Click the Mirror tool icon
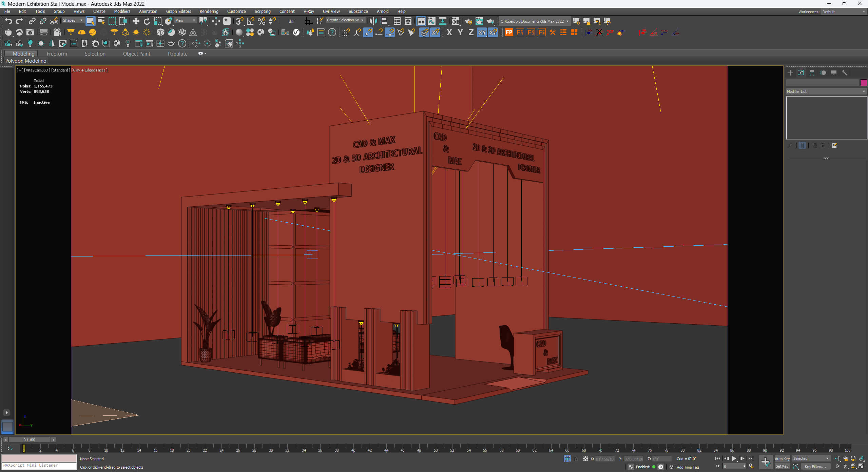This screenshot has width=868, height=472. (x=373, y=21)
